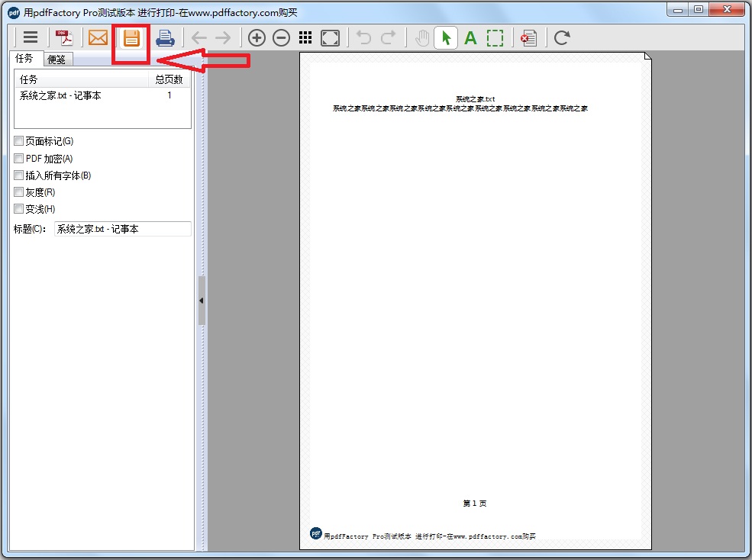This screenshot has height=560, width=752.
Task: Click the 总页数 column header
Action: click(169, 79)
